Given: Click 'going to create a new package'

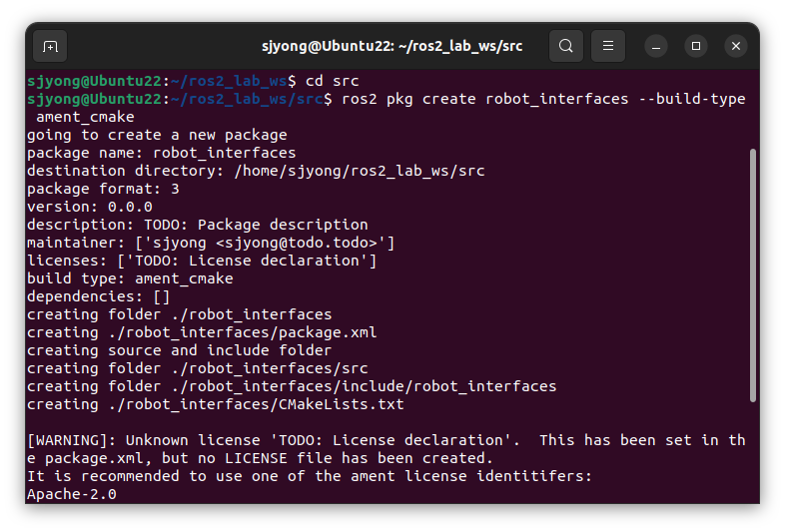Looking at the screenshot, I should (157, 135).
